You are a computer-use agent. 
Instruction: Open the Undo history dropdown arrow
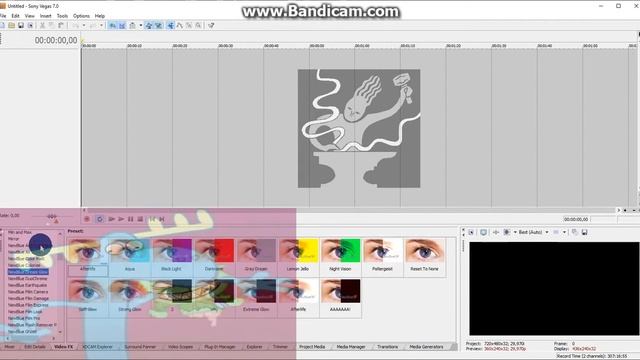pos(84,25)
